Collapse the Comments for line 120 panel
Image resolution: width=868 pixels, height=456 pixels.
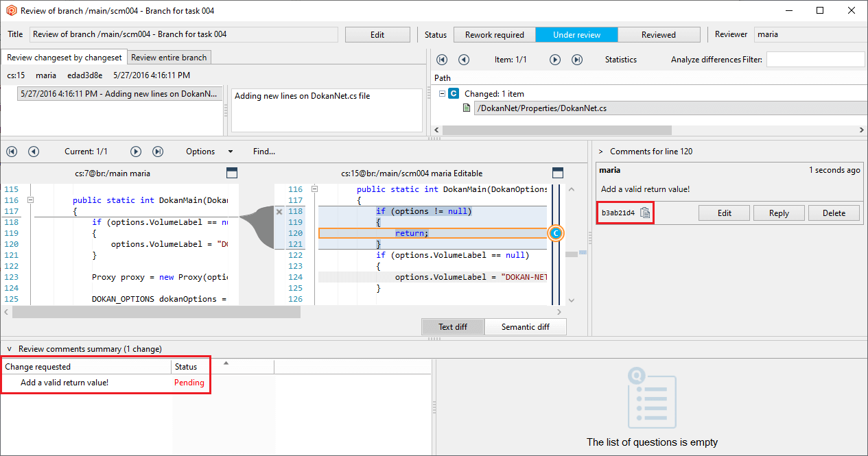600,152
